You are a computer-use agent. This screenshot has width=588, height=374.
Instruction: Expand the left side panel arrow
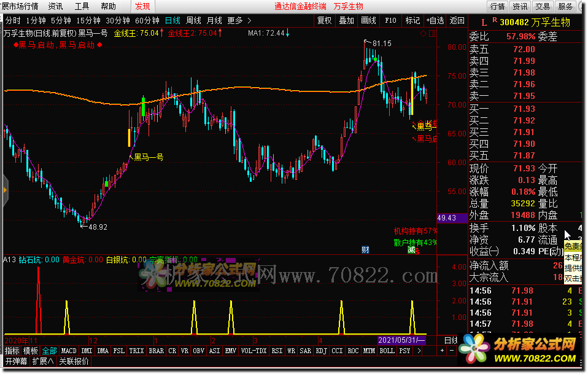[5, 190]
